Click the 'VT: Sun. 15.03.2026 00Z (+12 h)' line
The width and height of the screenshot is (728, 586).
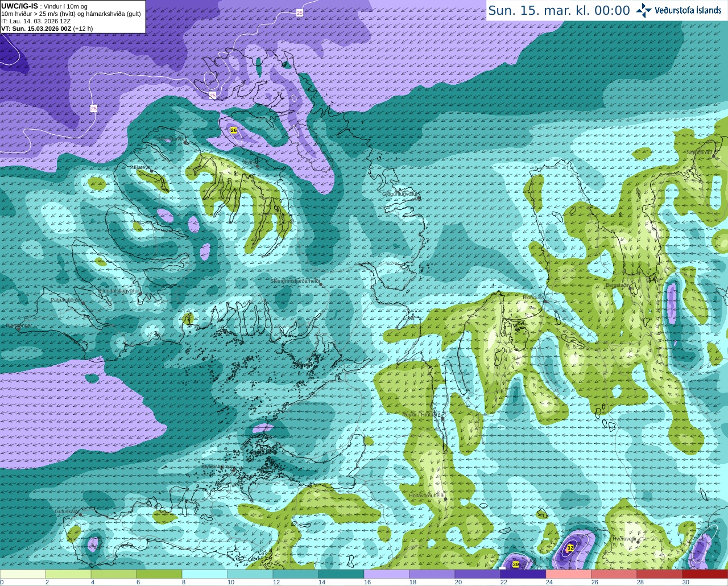[47, 28]
